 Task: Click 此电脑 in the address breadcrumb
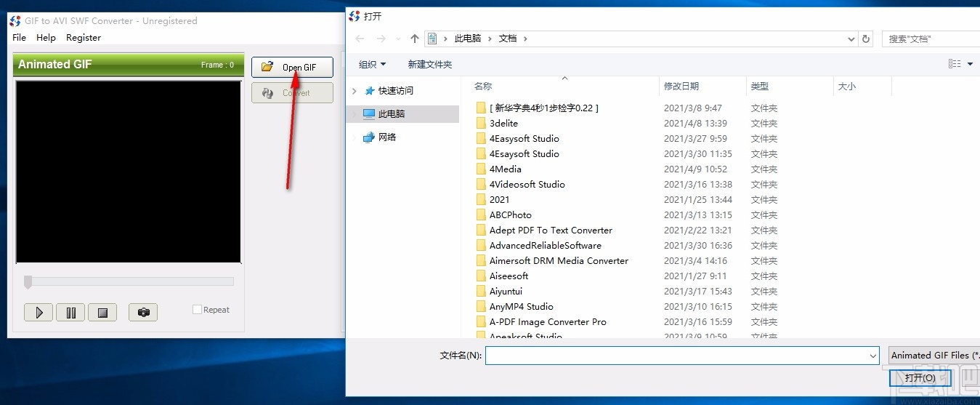[x=468, y=39]
